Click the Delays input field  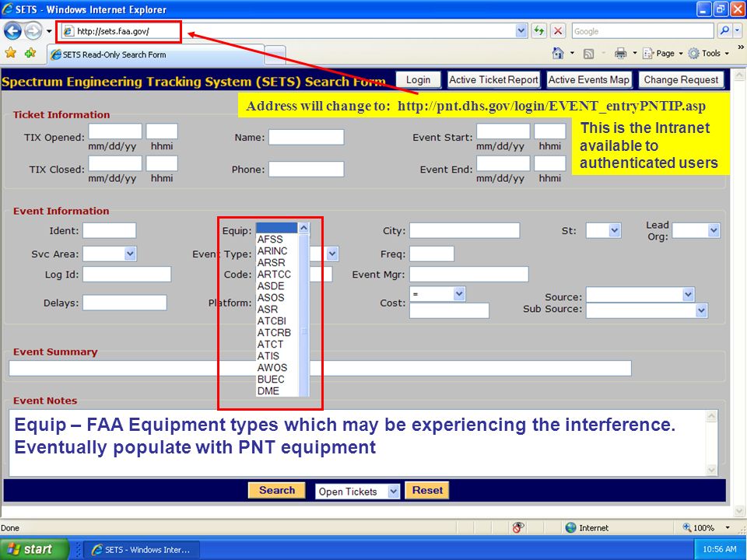tap(124, 303)
